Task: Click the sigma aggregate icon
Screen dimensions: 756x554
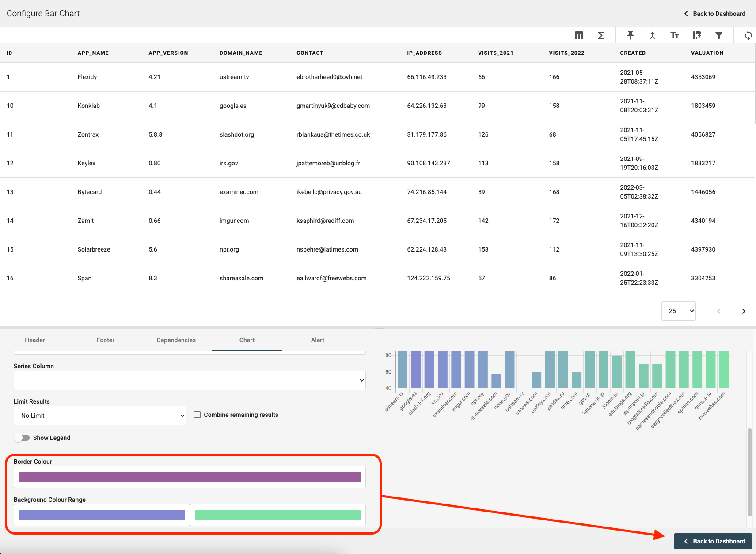Action: pos(601,35)
